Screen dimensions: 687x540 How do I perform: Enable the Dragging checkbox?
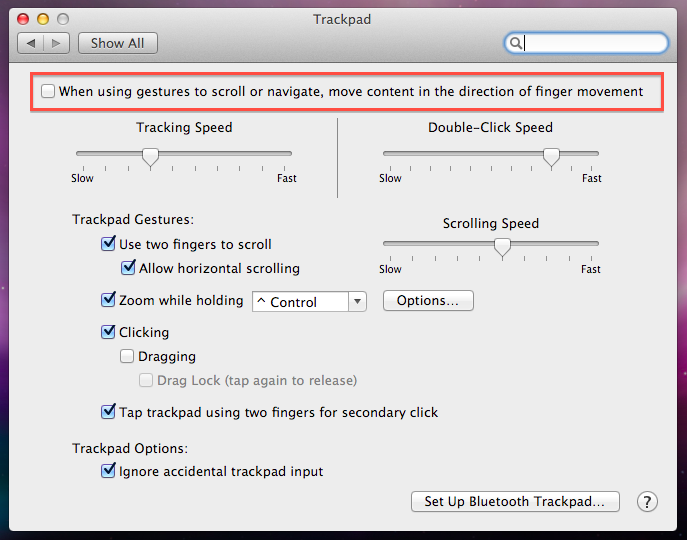[x=127, y=356]
